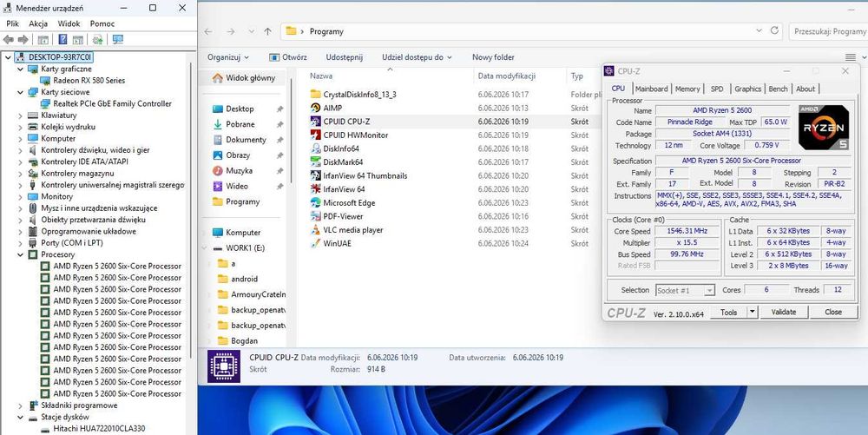Viewport: 868px width, 435px height.
Task: Click the PDF-Viewer shortcut icon
Action: [316, 216]
